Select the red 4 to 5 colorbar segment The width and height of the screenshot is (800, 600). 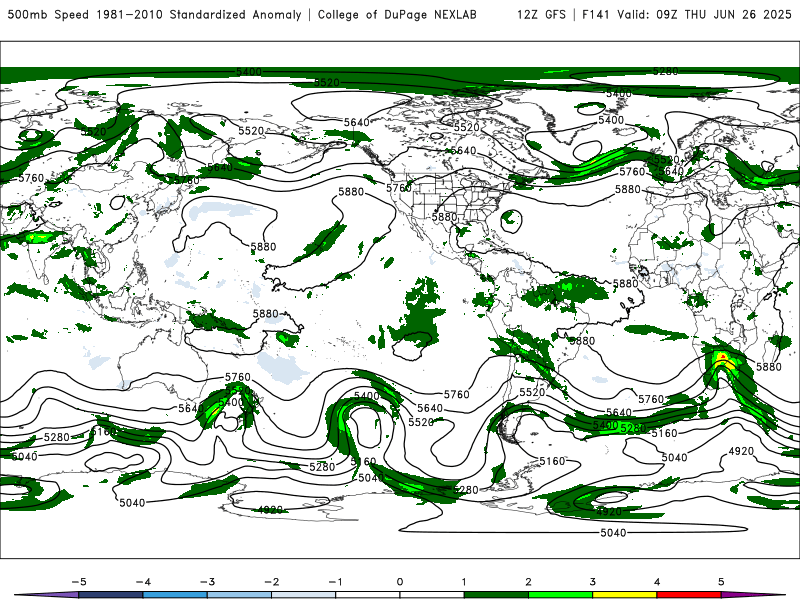click(689, 595)
